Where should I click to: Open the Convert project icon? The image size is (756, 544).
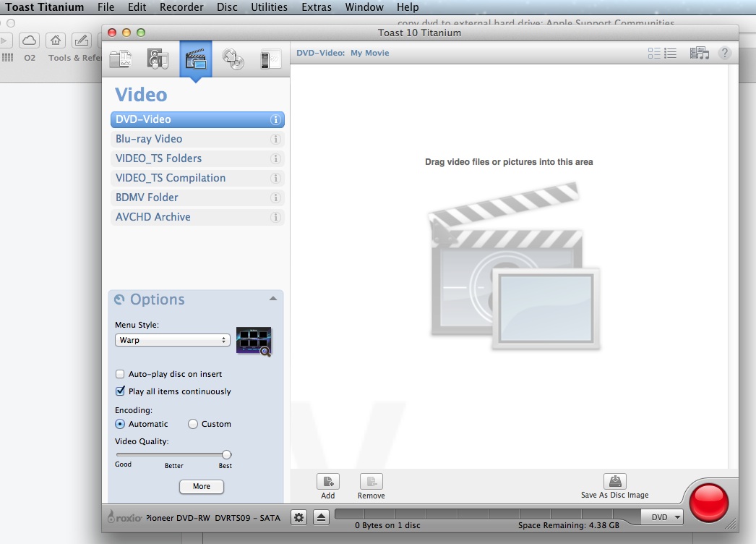point(270,59)
